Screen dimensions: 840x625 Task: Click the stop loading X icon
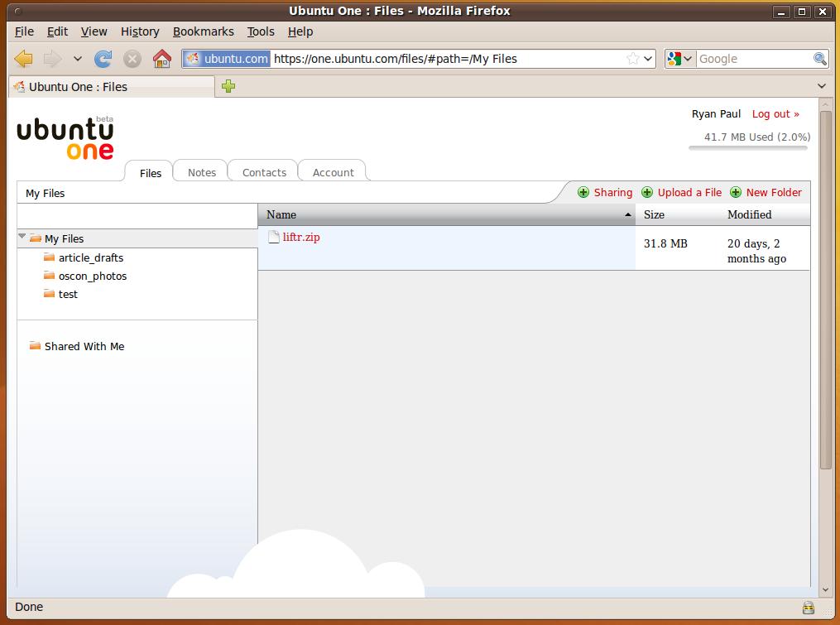coord(132,59)
